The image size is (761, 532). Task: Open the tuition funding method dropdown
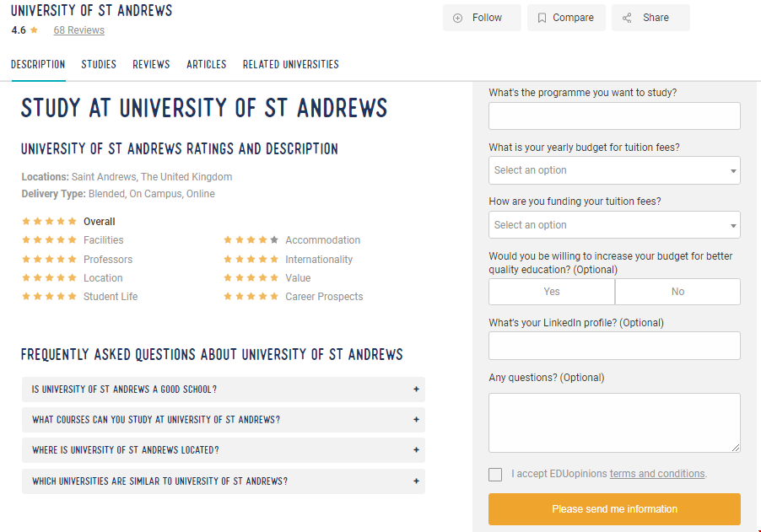[614, 225]
